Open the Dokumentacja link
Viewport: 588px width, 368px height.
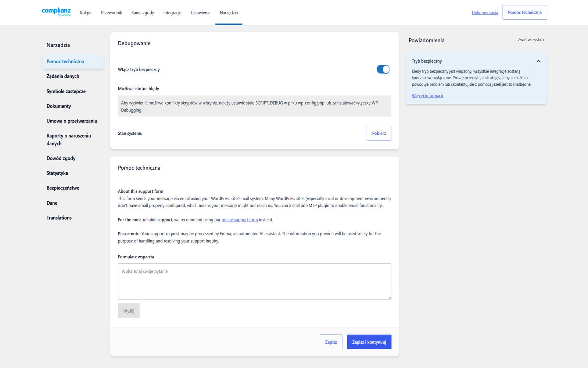click(485, 13)
